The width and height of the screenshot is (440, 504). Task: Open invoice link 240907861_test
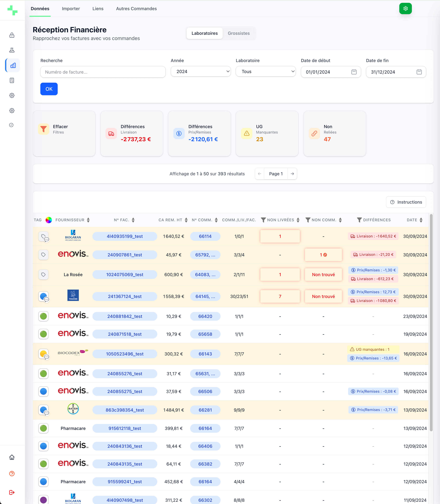[124, 255]
